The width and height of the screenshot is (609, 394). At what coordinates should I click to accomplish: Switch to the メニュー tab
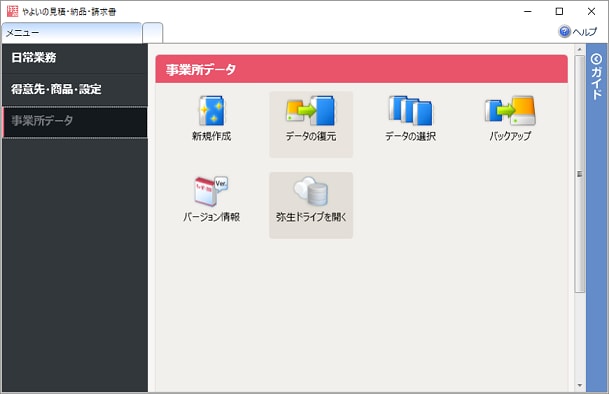71,33
